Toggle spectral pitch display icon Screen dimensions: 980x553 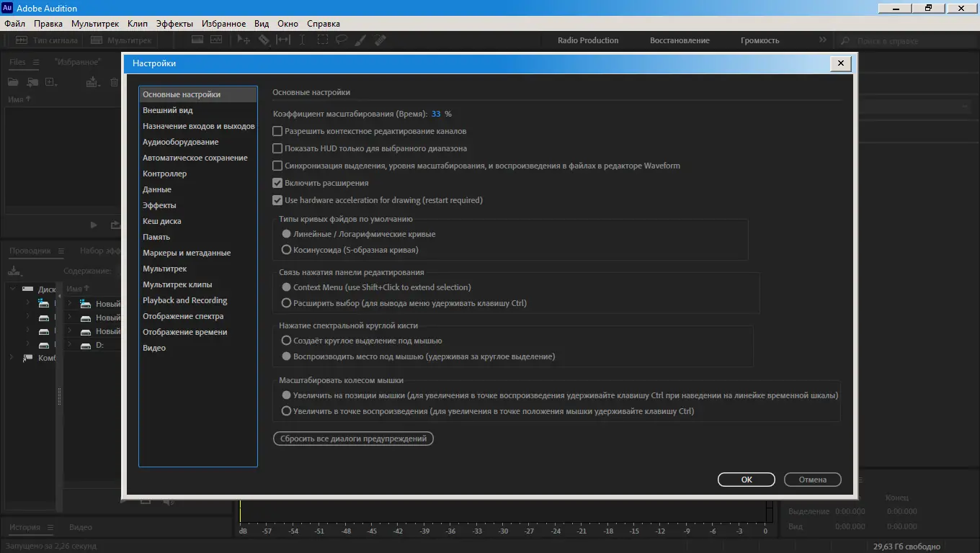click(x=217, y=40)
